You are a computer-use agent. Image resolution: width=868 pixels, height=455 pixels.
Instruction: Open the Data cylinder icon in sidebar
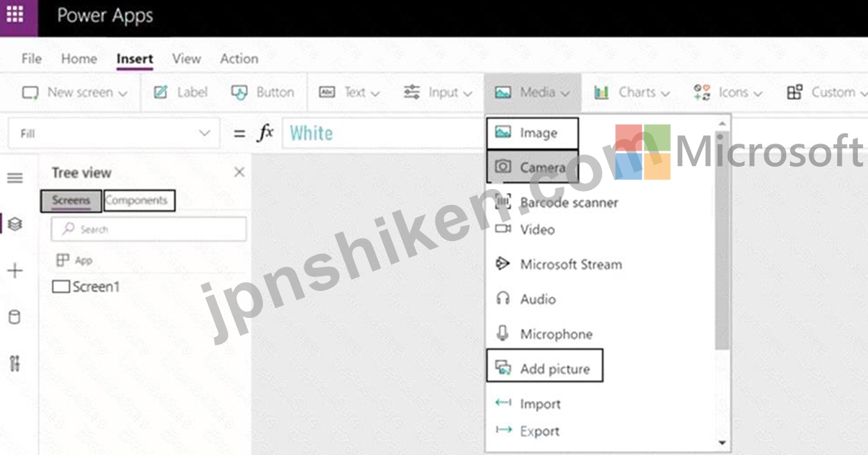pos(14,317)
